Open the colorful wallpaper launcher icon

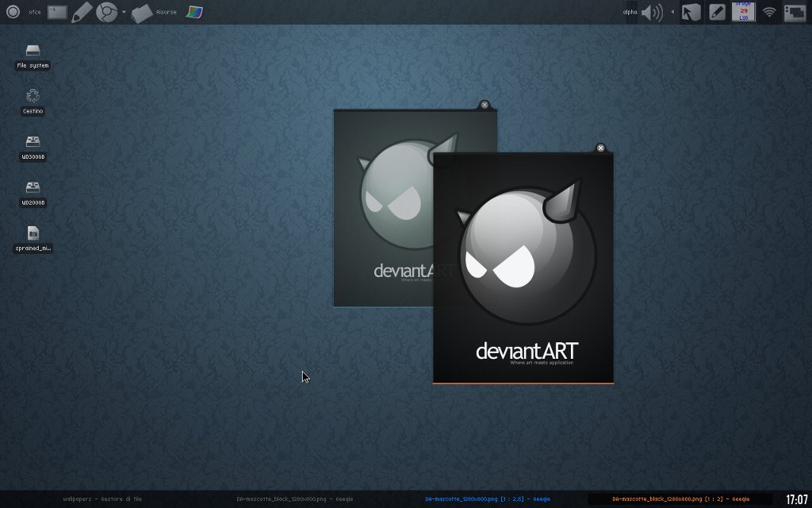(194, 12)
